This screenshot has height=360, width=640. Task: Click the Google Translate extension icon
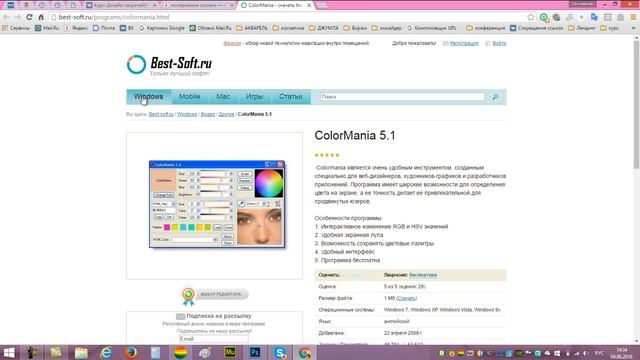[x=594, y=17]
